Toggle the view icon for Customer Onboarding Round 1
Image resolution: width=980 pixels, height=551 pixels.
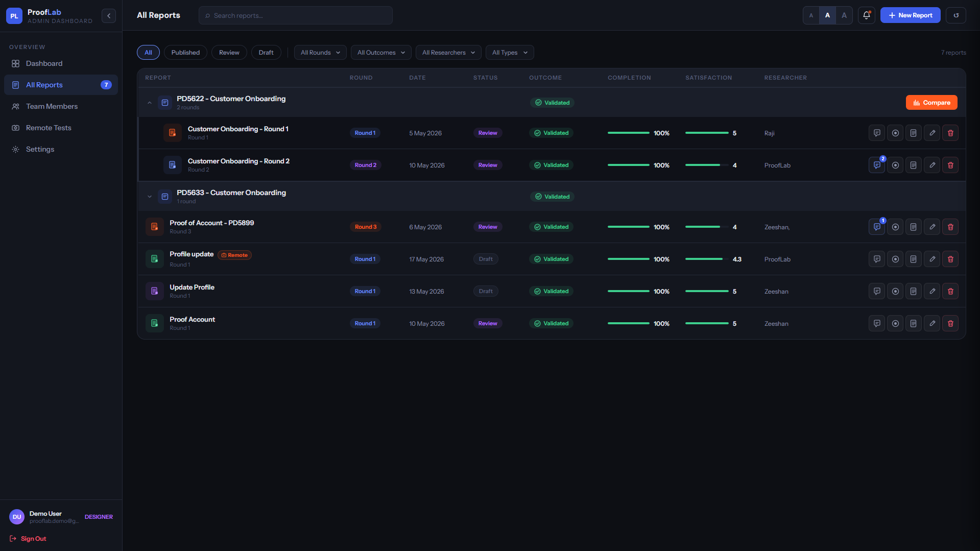895,133
